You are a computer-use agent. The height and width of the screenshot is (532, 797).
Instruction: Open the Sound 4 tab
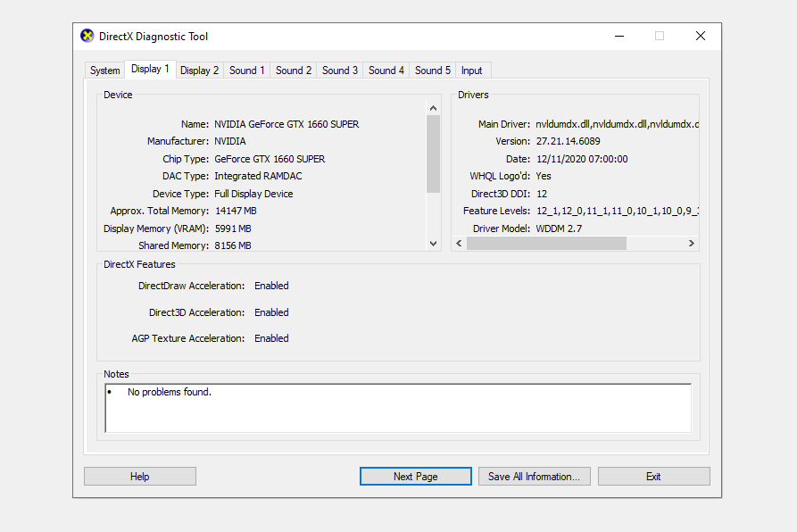tap(386, 71)
